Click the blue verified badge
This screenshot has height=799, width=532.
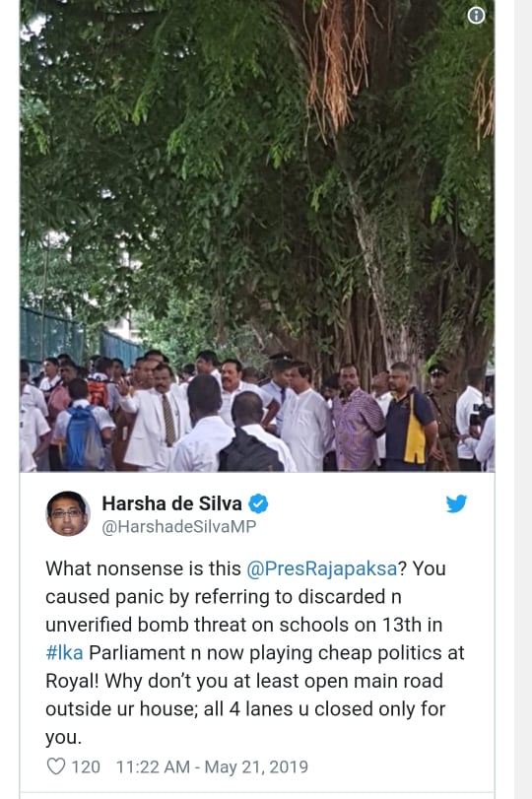258,503
